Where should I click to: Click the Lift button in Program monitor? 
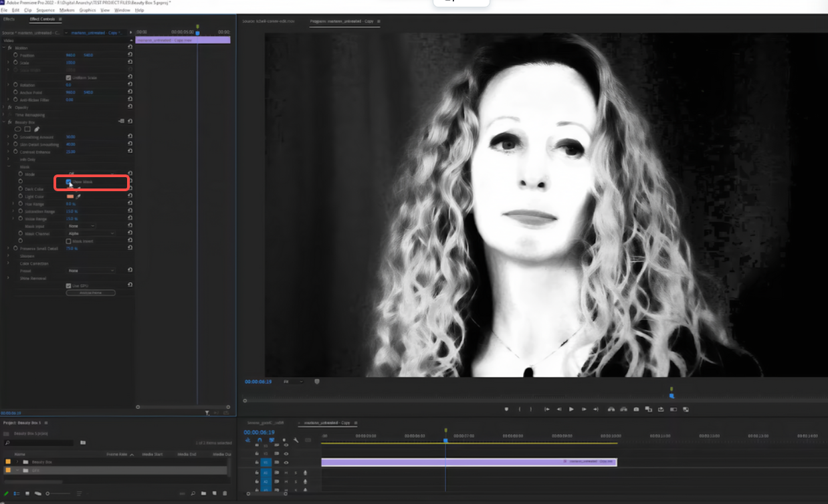(x=611, y=409)
